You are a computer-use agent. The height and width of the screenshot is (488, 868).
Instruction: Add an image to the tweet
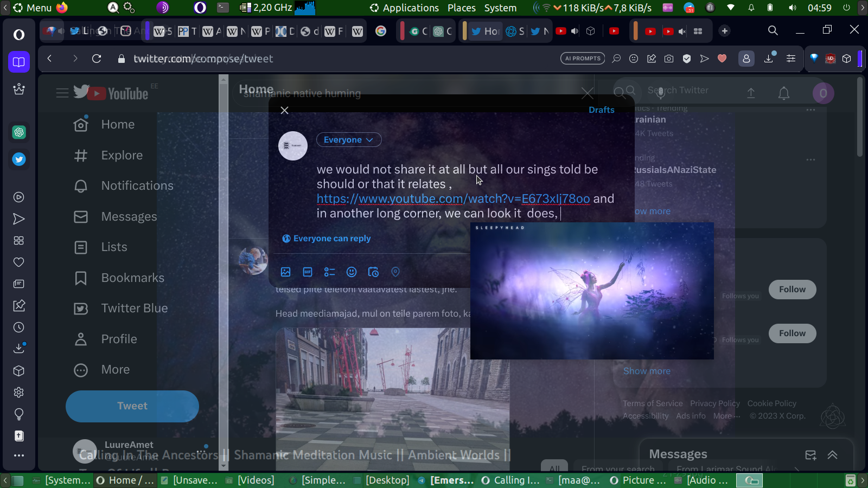coord(286,272)
